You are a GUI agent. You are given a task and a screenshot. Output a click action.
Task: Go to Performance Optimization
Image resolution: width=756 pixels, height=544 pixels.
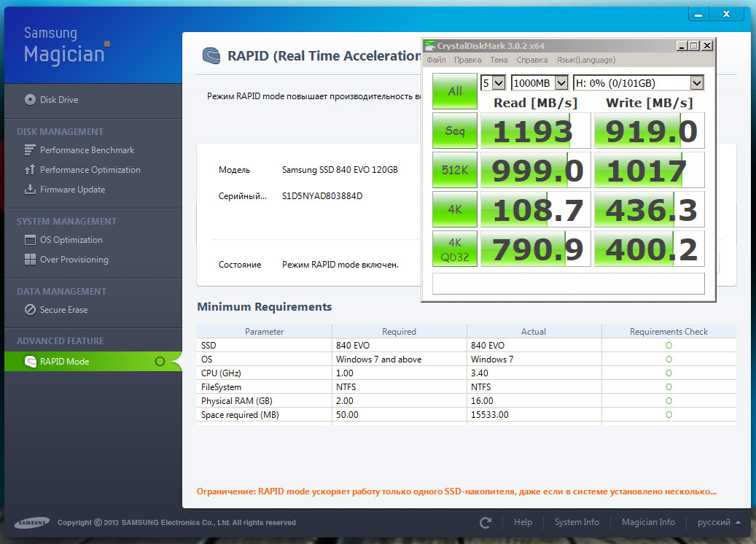click(90, 170)
